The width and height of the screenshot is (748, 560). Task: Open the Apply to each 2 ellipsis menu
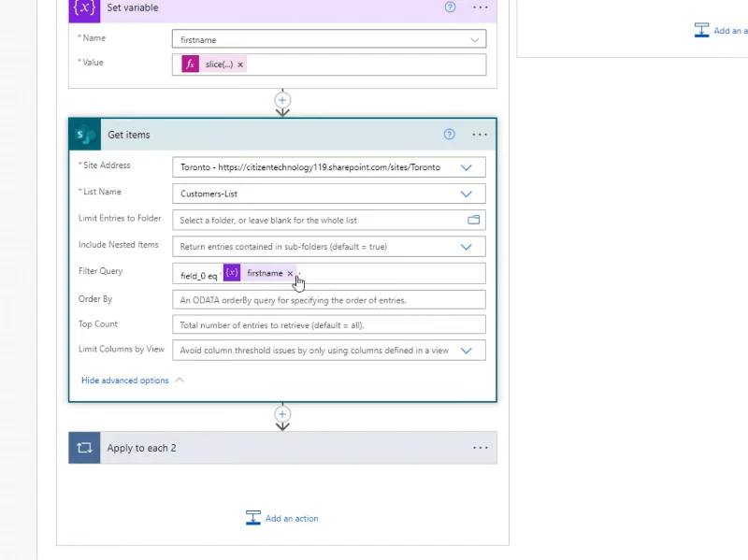(480, 448)
